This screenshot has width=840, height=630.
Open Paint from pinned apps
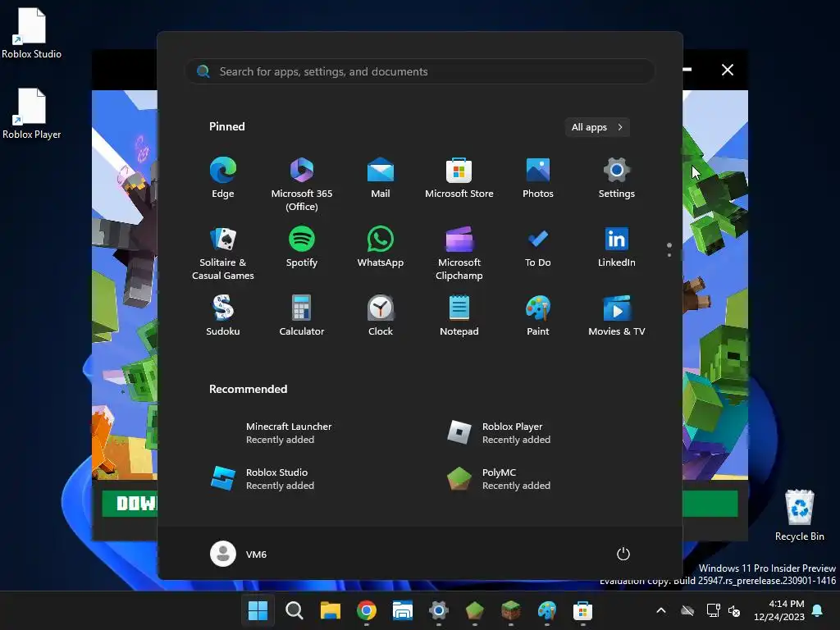click(538, 316)
